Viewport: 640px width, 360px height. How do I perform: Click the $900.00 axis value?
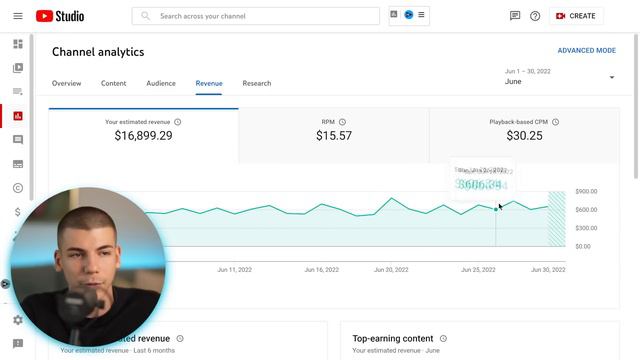pos(586,191)
